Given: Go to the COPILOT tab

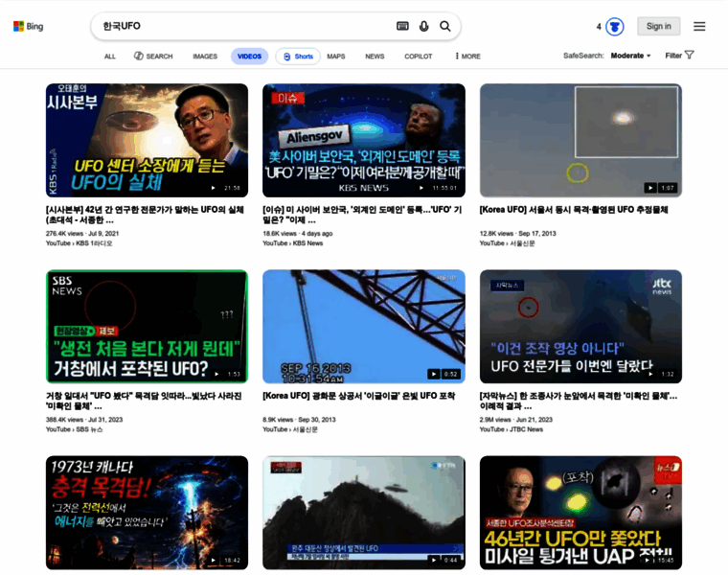Looking at the screenshot, I should [x=418, y=57].
